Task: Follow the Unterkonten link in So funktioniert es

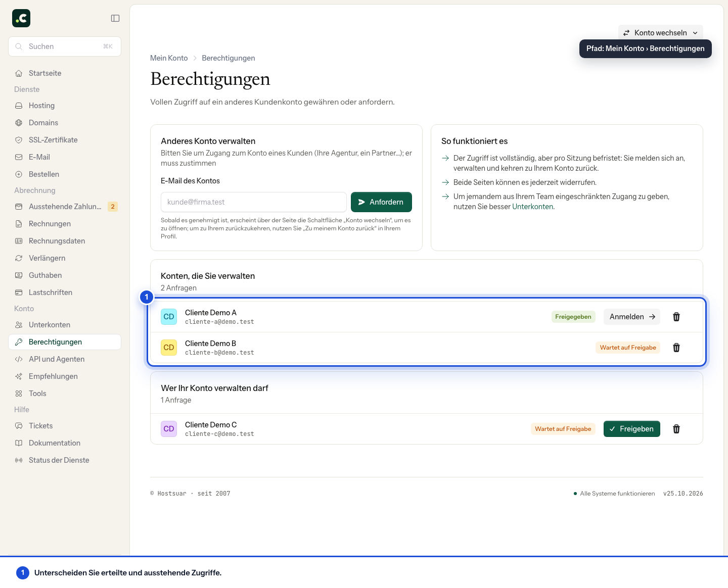Action: 533,207
